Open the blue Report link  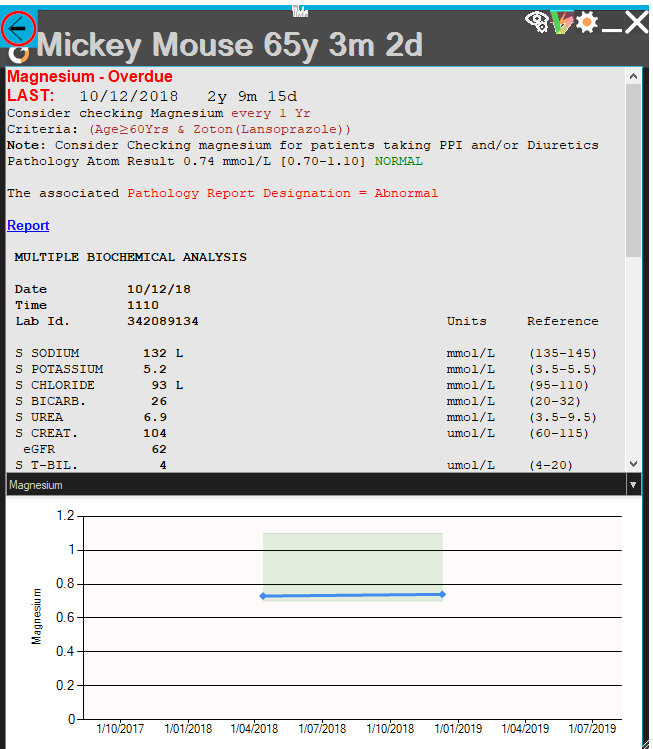28,226
